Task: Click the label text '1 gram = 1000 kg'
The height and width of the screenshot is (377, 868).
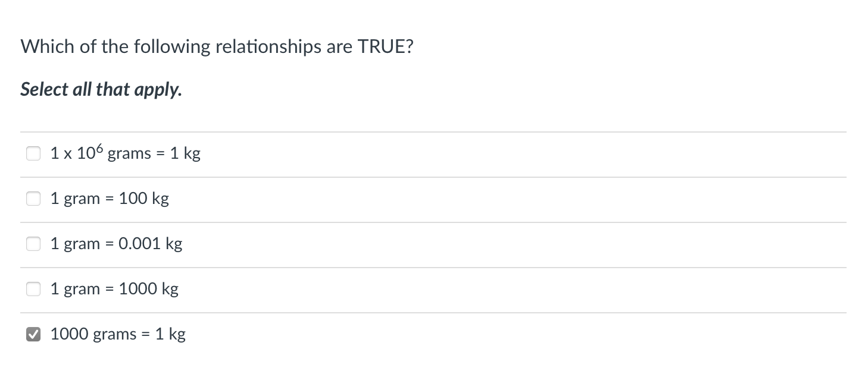Action: pyautogui.click(x=114, y=289)
